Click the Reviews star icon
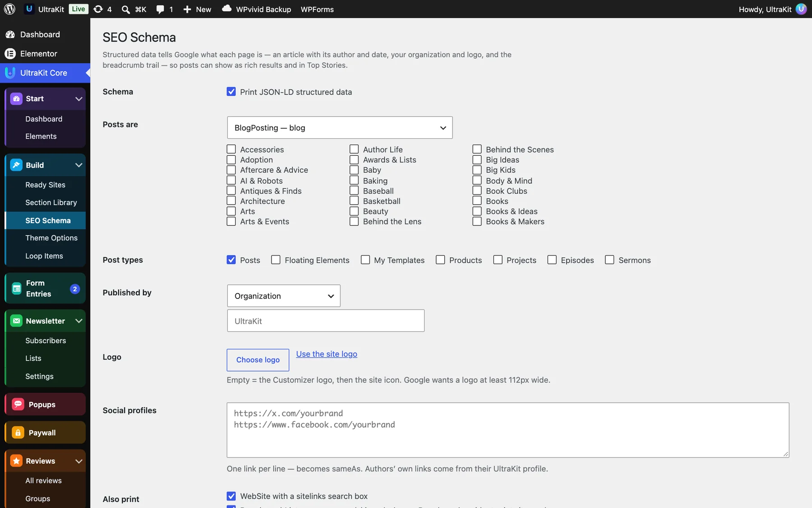Screen dimensions: 812x508 pos(16,461)
